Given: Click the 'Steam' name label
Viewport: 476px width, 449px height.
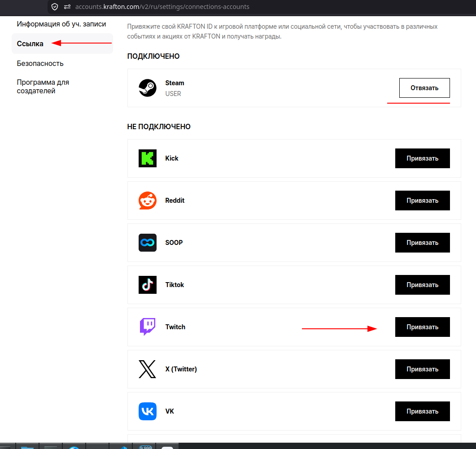Looking at the screenshot, I should pos(175,83).
